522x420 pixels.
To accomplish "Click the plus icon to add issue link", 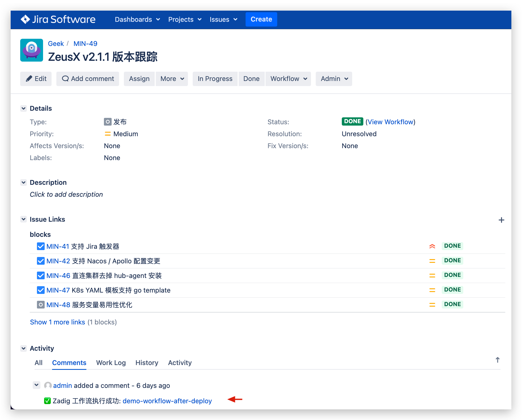I will click(x=502, y=220).
